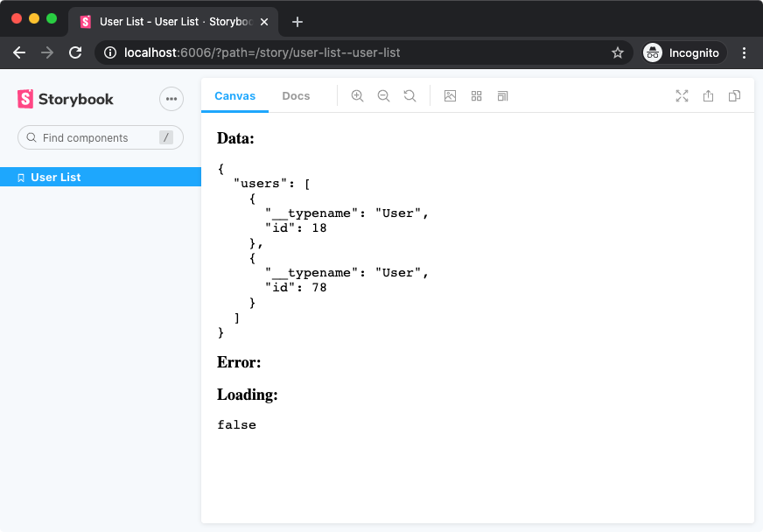Screen dimensions: 763x532
Task: Copy the canvas link
Action: pos(734,96)
